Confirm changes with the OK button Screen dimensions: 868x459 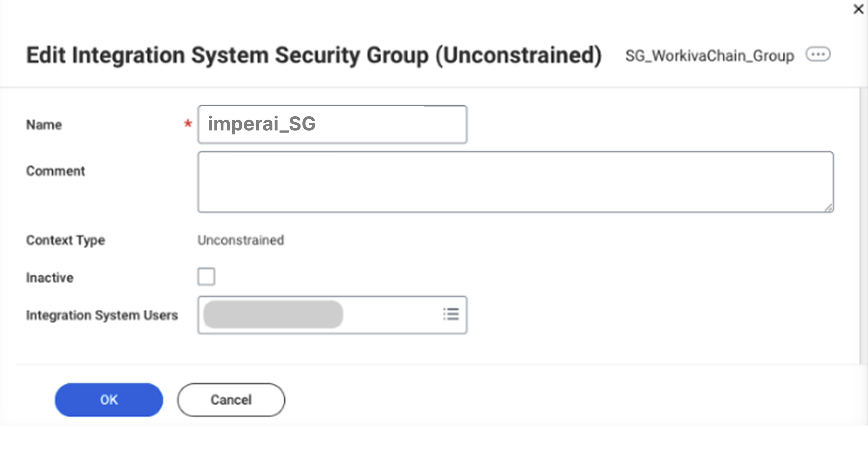click(x=109, y=400)
